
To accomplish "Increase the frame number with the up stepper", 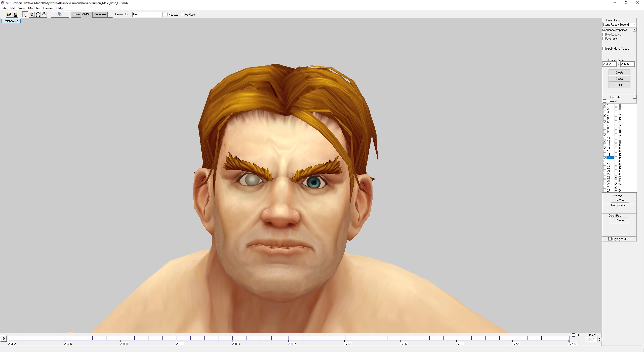I will pos(599,338).
